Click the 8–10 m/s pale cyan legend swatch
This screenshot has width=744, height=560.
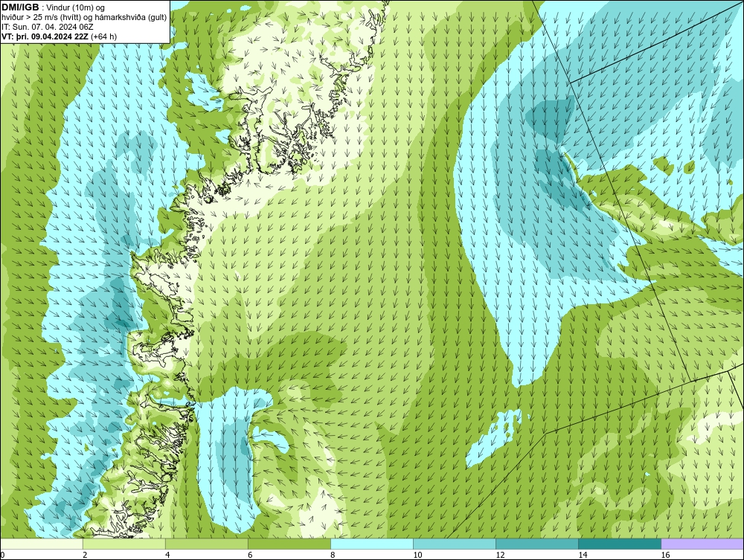[372, 544]
